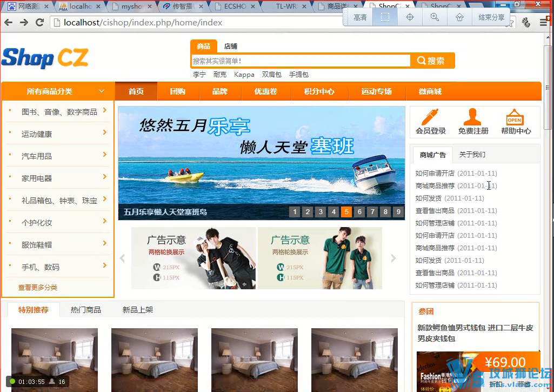Click the previous arrow of ad carousel

(x=122, y=258)
